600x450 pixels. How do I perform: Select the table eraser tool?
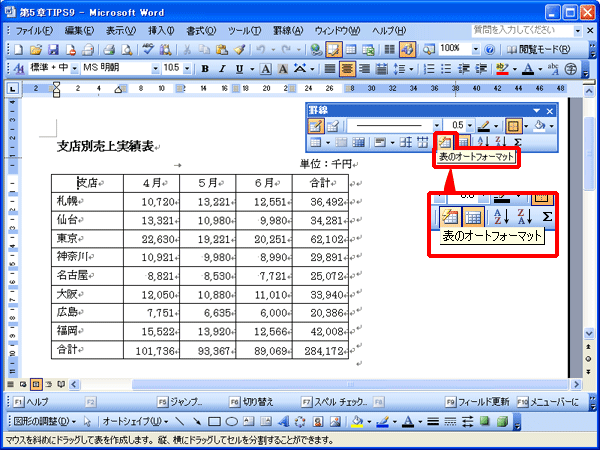(x=333, y=126)
